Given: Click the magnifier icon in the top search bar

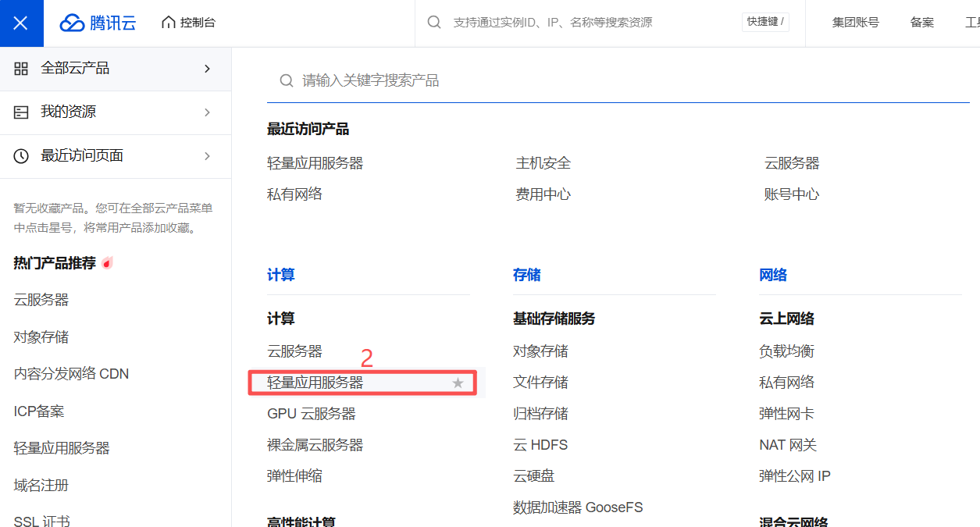Looking at the screenshot, I should pos(434,22).
